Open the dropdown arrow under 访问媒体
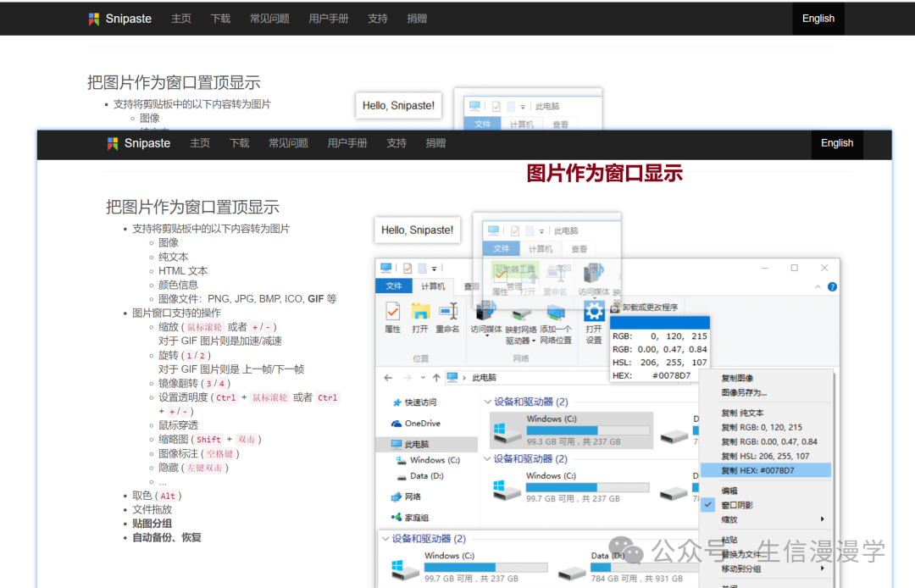Viewport: 915px width, 588px height. (x=486, y=336)
